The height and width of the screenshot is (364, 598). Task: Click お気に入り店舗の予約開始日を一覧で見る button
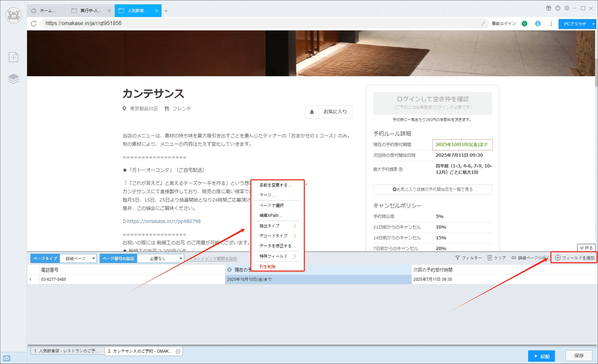[x=433, y=189]
